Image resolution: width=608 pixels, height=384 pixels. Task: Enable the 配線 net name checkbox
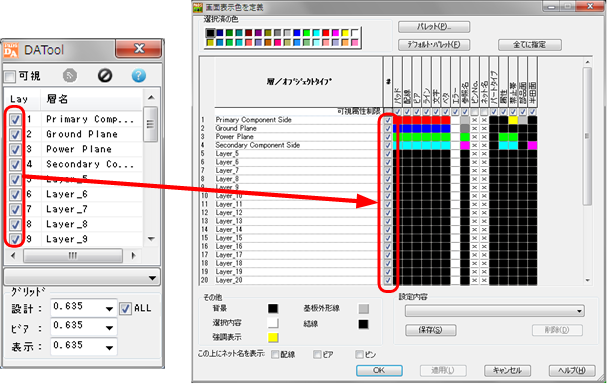tap(275, 354)
